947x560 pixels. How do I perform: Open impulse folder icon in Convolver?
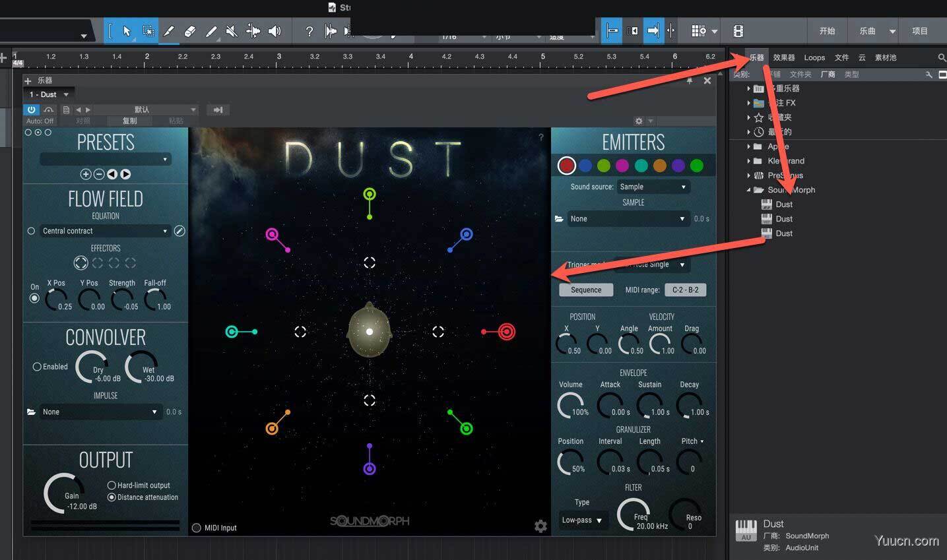pyautogui.click(x=30, y=412)
